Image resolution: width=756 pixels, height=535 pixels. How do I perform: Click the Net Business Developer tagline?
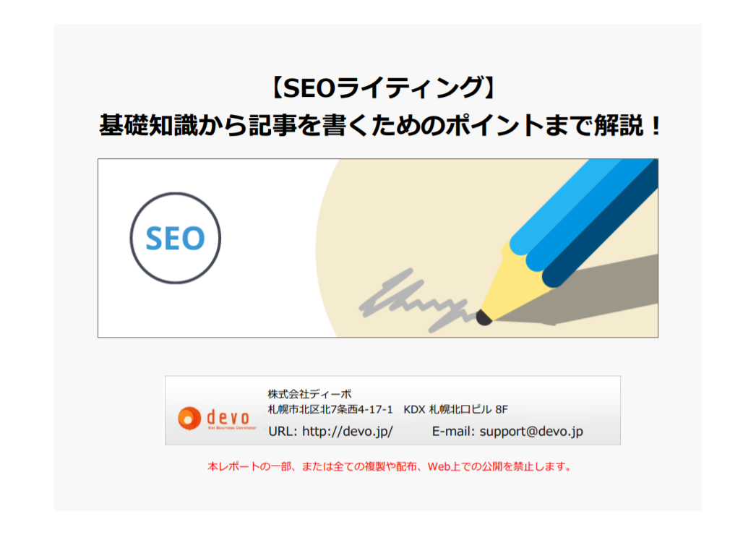(232, 427)
